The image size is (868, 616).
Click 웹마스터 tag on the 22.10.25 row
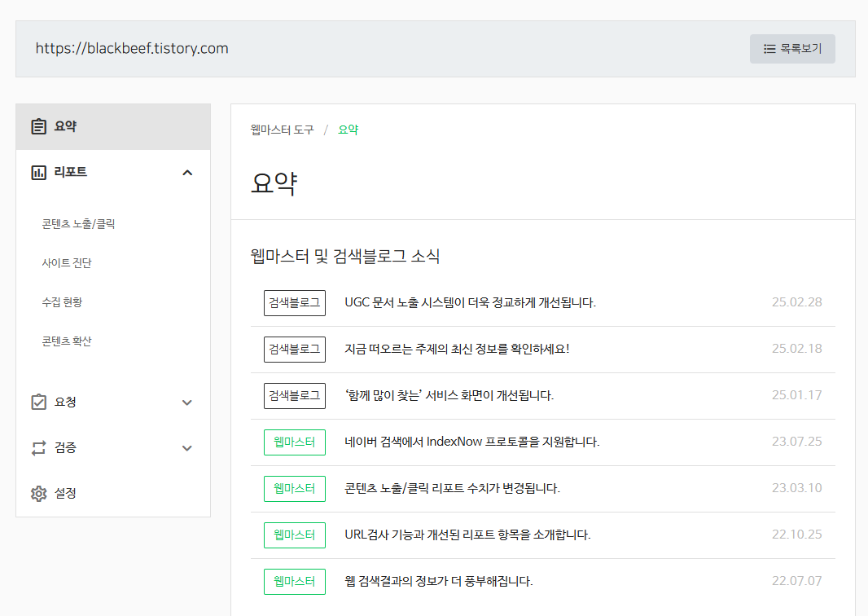pos(295,535)
